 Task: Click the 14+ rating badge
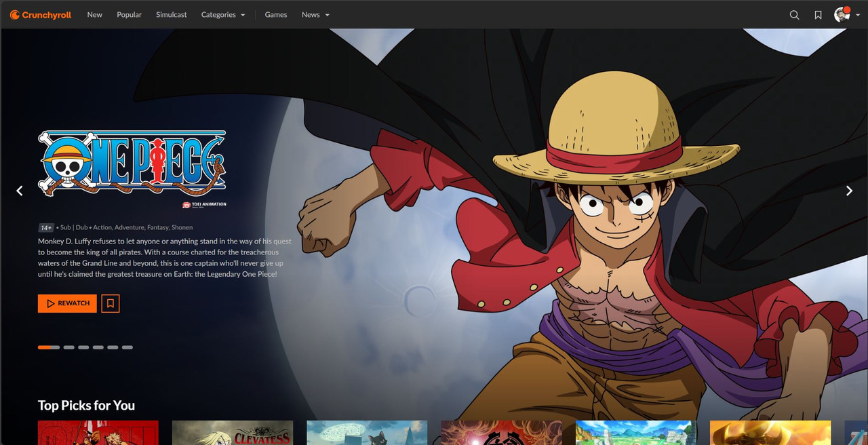tap(46, 228)
